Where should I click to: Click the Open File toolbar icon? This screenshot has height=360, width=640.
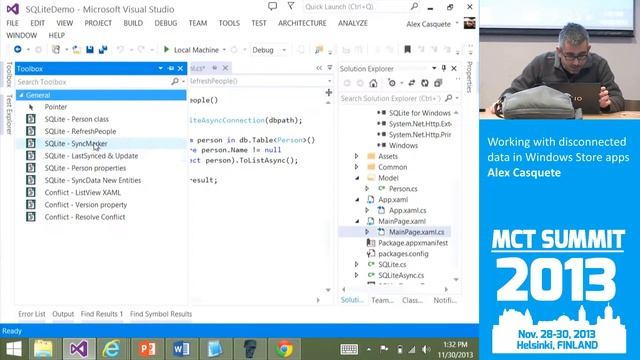click(76, 49)
